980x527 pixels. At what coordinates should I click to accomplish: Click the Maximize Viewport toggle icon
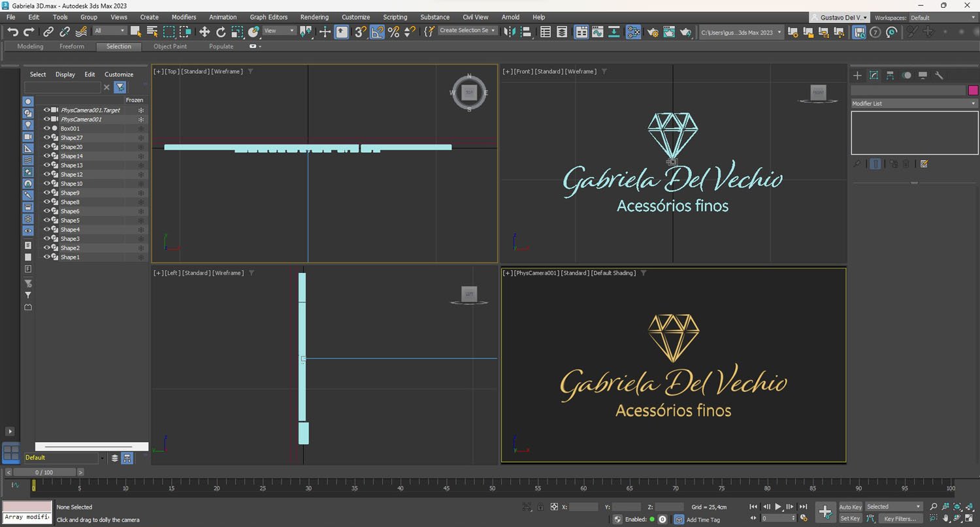pyautogui.click(x=969, y=519)
